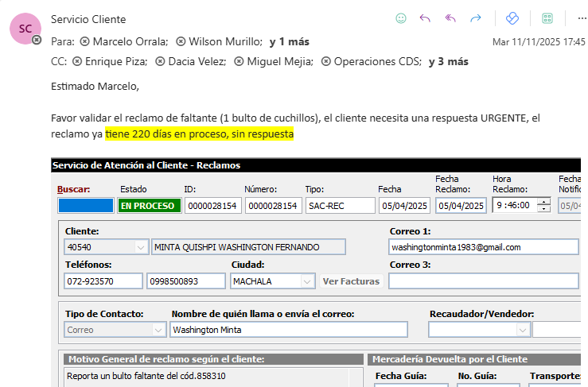Click the Servicio Cliente SC avatar
This screenshot has height=387, width=588.
pyautogui.click(x=25, y=28)
